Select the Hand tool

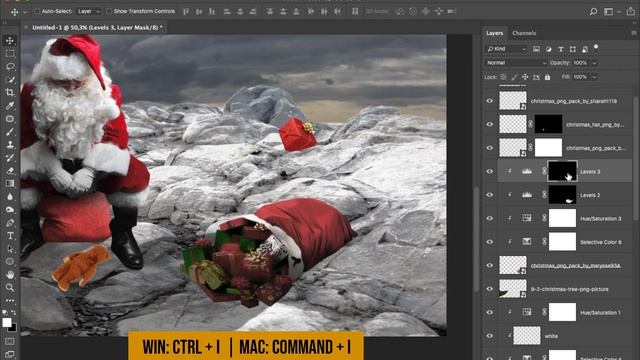10,275
